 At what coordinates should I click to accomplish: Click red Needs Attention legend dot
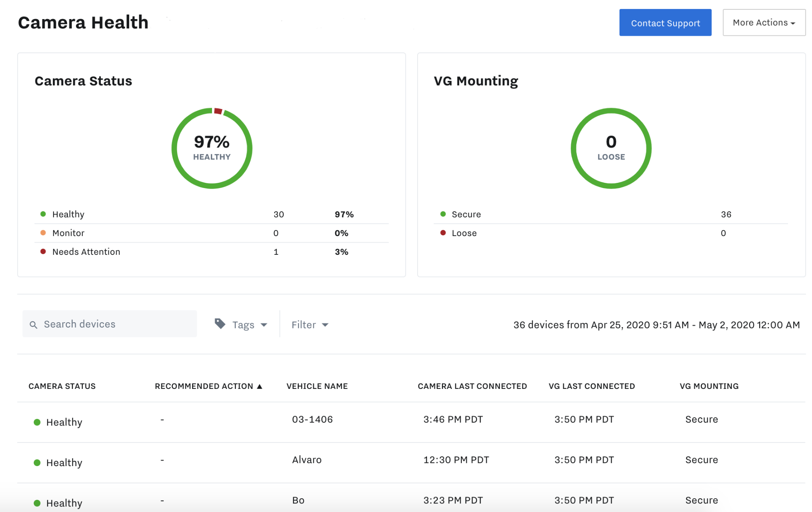coord(43,252)
